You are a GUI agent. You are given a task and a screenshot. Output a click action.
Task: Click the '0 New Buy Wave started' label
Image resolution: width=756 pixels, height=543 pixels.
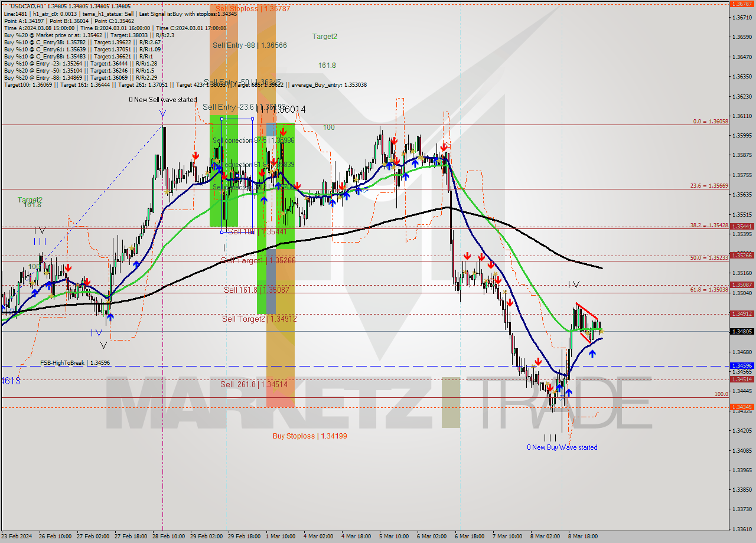pos(562,447)
